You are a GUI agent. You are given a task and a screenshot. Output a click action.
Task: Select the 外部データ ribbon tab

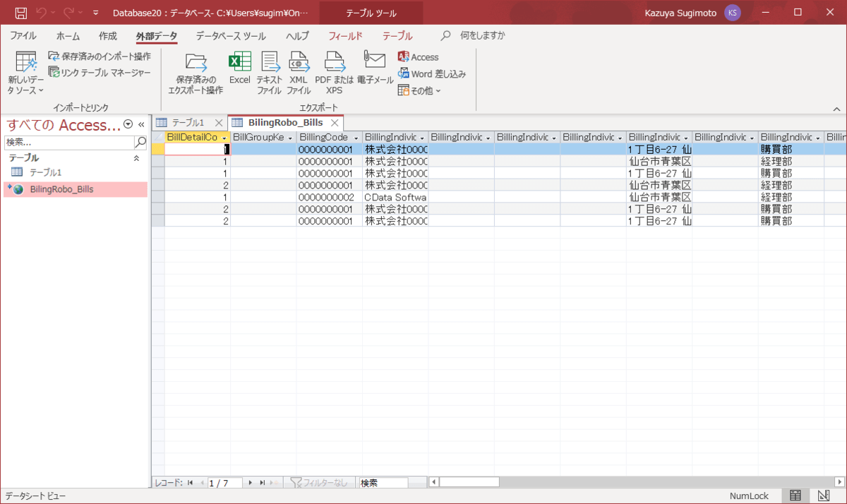coord(157,36)
